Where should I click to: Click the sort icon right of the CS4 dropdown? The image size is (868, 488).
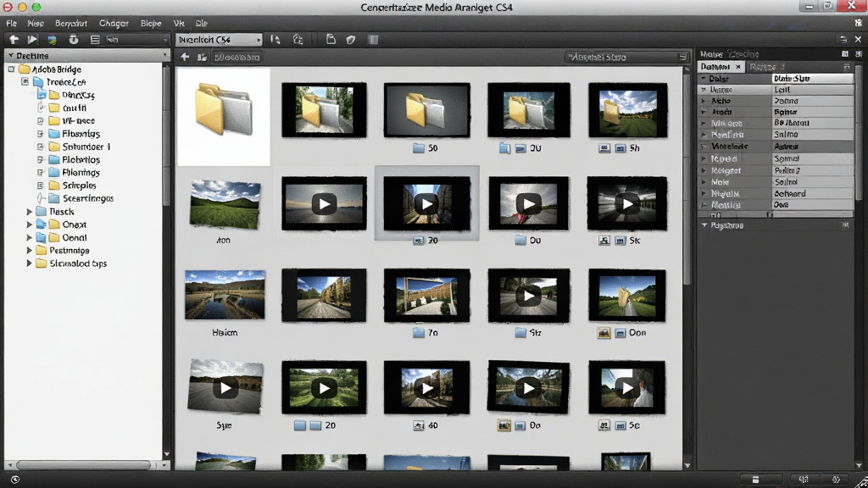(275, 39)
